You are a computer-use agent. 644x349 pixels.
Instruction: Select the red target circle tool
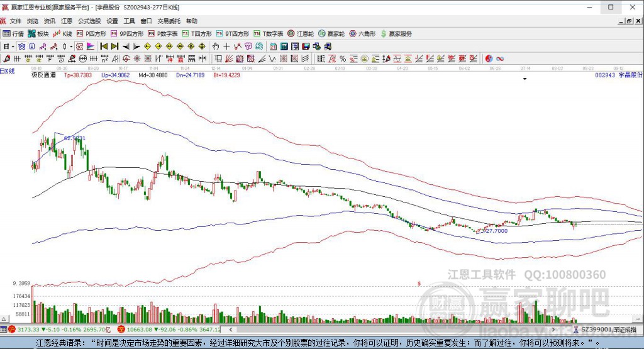click(x=126, y=58)
